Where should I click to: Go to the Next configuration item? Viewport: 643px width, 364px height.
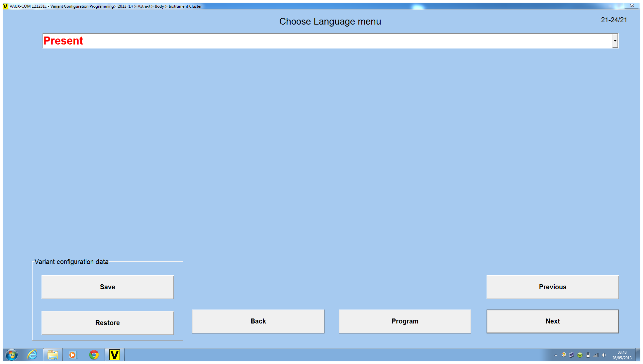coord(553,321)
